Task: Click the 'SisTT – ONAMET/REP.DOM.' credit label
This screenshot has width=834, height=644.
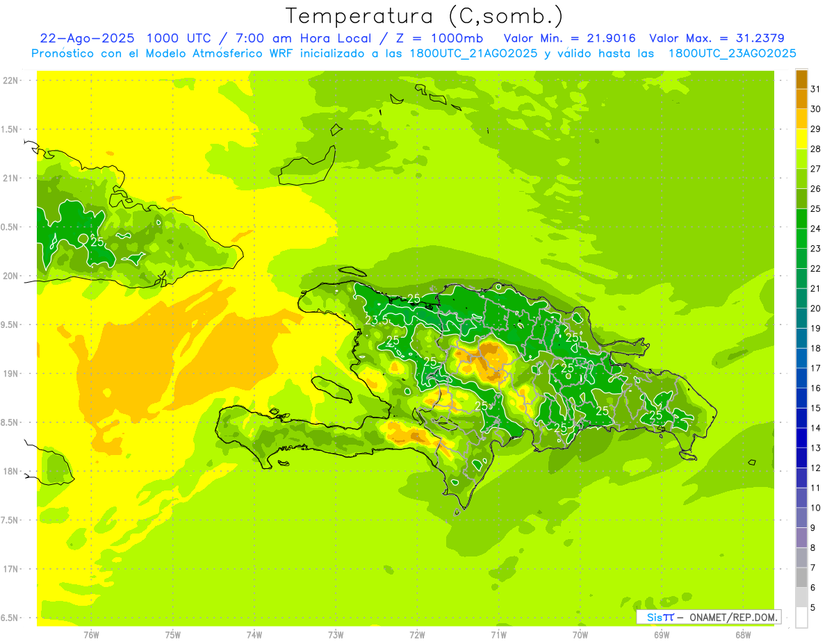Action: click(x=709, y=617)
